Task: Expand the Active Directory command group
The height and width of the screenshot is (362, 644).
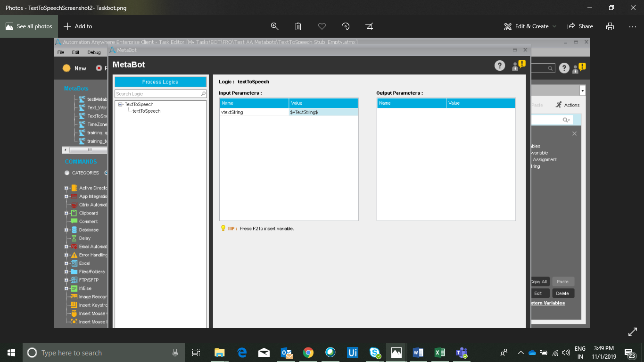Action: coord(66,188)
